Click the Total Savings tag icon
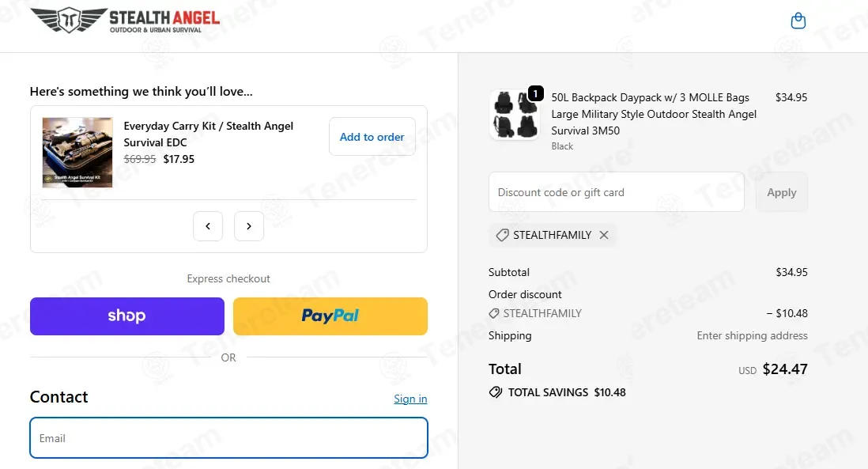Screen dimensions: 868x469 (496, 392)
